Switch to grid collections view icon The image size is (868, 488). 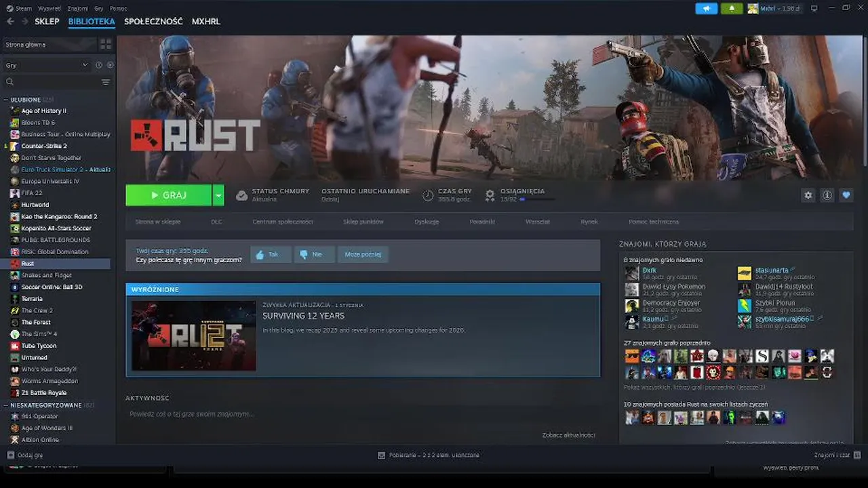[106, 44]
